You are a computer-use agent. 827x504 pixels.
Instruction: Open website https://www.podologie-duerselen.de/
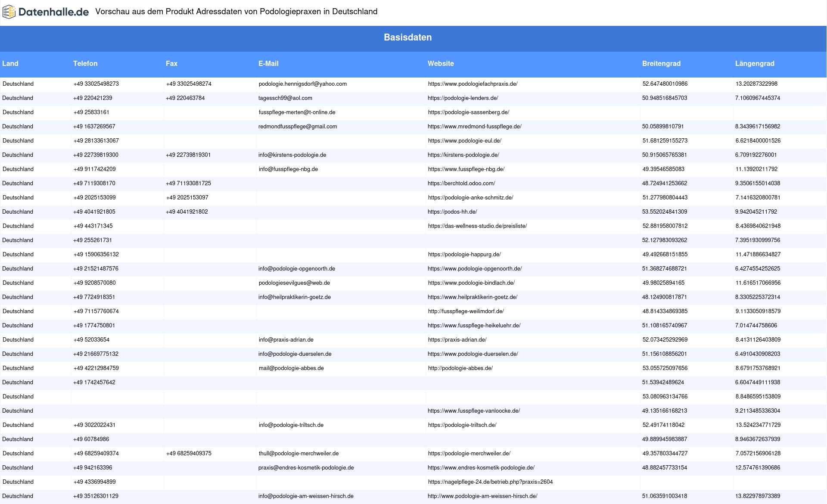click(x=473, y=354)
